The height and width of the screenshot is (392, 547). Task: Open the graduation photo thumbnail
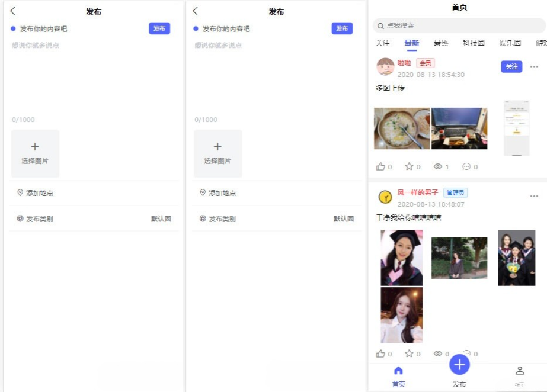(x=401, y=258)
